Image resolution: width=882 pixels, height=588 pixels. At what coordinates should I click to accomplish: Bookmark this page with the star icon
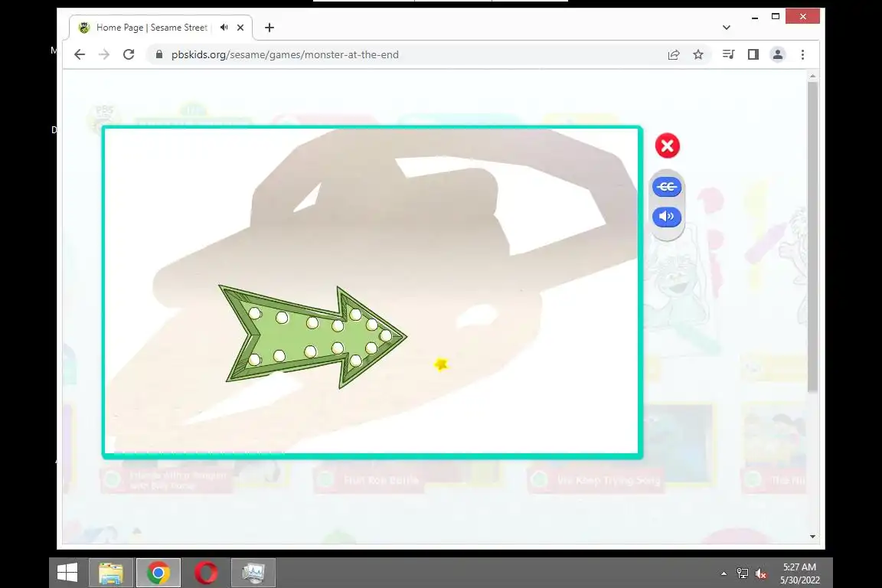698,54
